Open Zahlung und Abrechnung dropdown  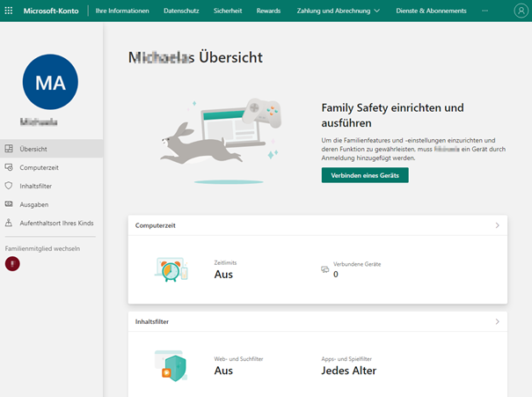tap(338, 11)
